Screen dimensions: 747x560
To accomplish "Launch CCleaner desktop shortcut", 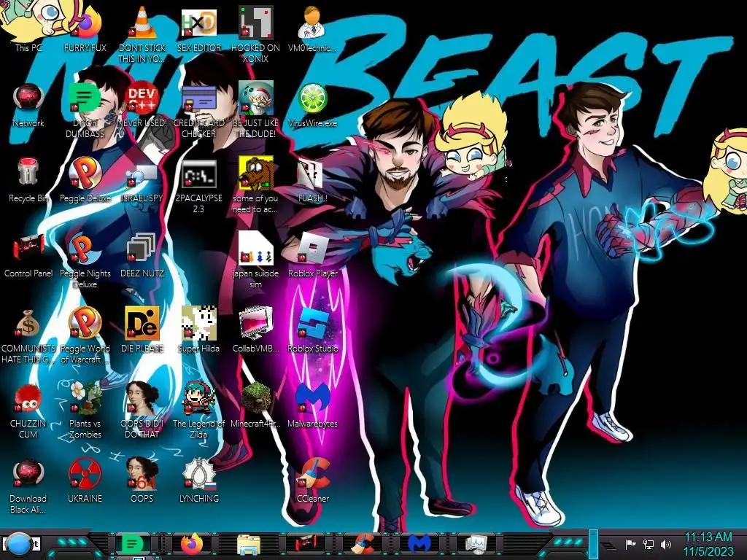I will pyautogui.click(x=312, y=481).
